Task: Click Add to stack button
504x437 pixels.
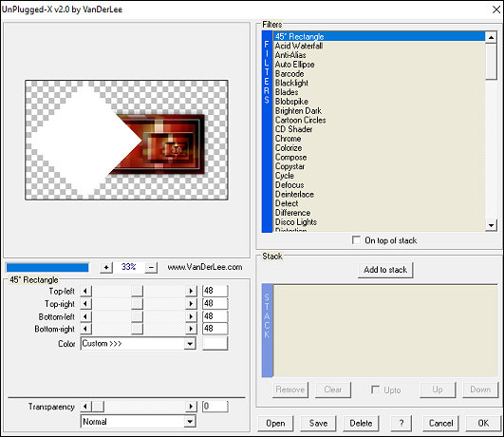Action: tap(385, 270)
